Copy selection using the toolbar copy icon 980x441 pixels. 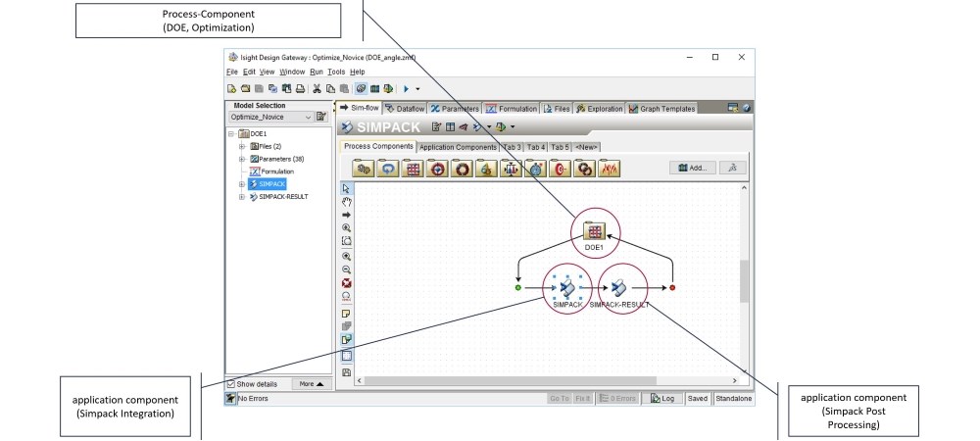[330, 89]
